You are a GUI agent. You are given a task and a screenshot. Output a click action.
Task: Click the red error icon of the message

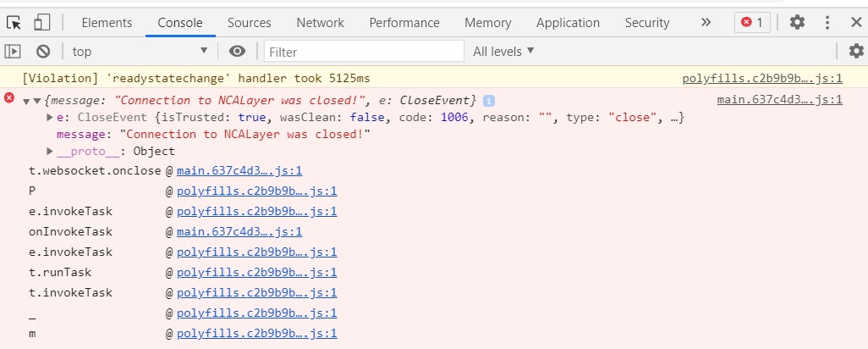(x=8, y=98)
